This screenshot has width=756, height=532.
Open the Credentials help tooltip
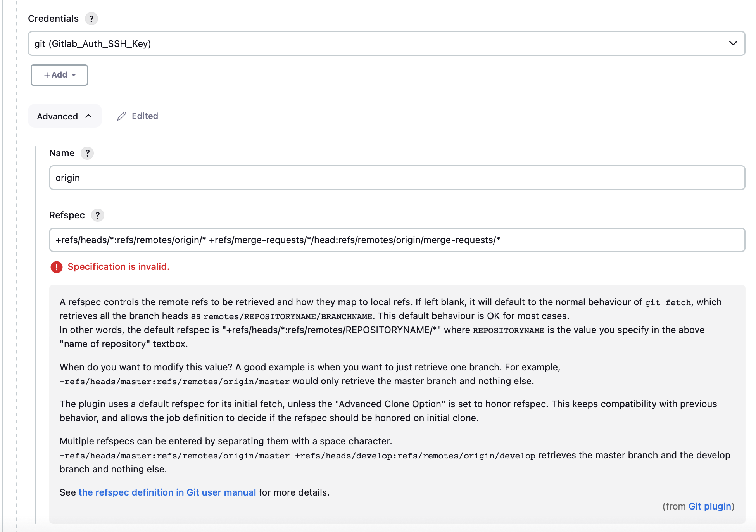[91, 19]
